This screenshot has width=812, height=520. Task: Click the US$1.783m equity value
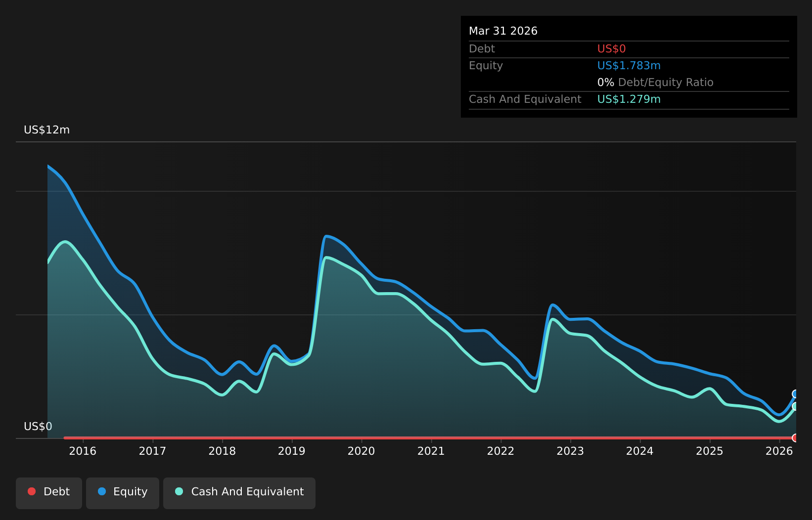point(629,66)
